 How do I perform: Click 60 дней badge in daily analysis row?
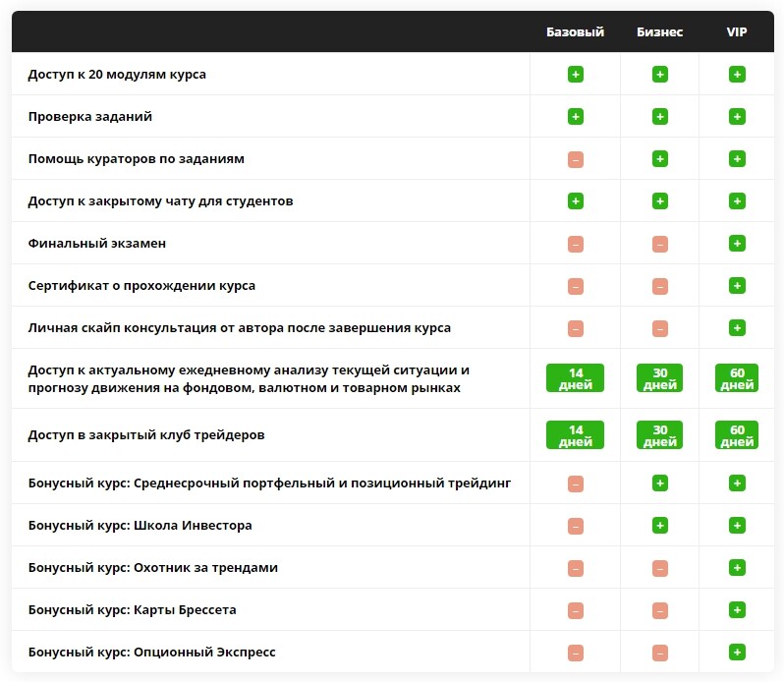click(x=737, y=378)
